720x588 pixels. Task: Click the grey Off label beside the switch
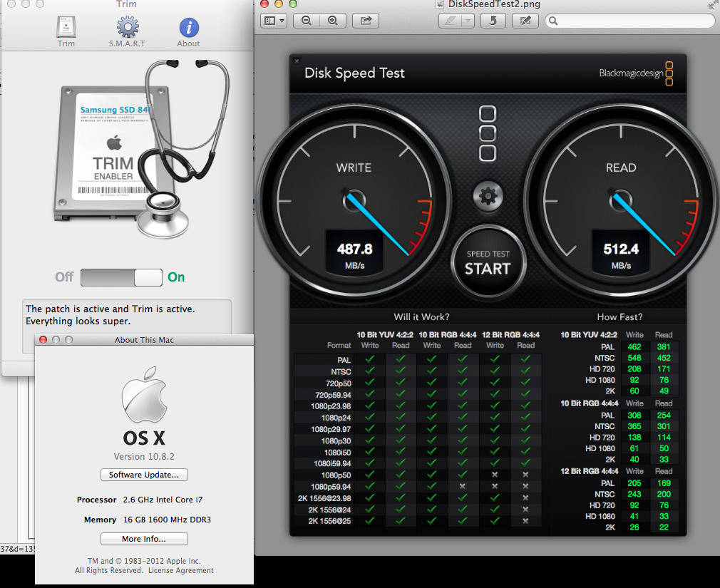(64, 277)
